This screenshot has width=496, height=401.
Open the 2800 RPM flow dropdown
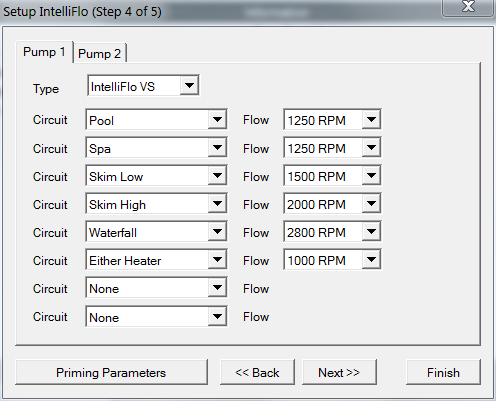tap(332, 231)
